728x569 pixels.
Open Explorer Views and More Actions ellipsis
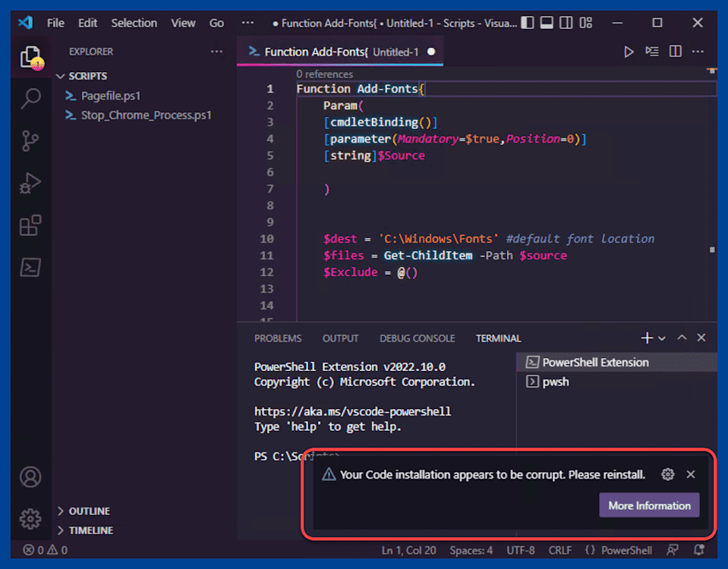click(x=216, y=52)
